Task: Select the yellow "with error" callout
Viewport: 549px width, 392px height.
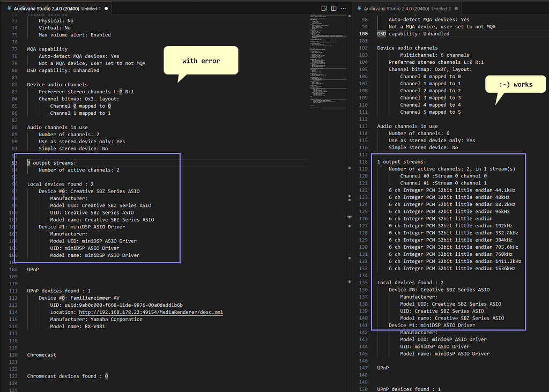Action: [201, 61]
